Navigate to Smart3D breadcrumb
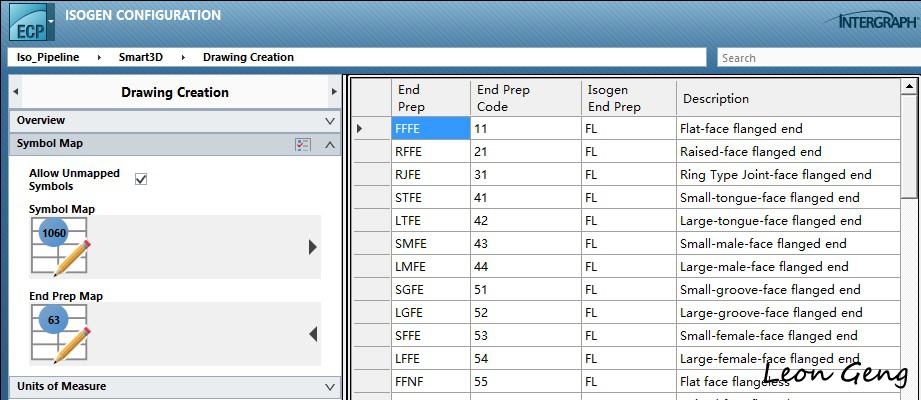The width and height of the screenshot is (921, 400). click(x=140, y=57)
